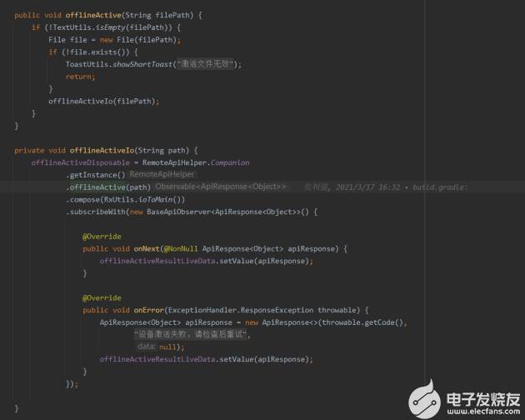Select the BaseApiObserver class name

tap(177, 212)
